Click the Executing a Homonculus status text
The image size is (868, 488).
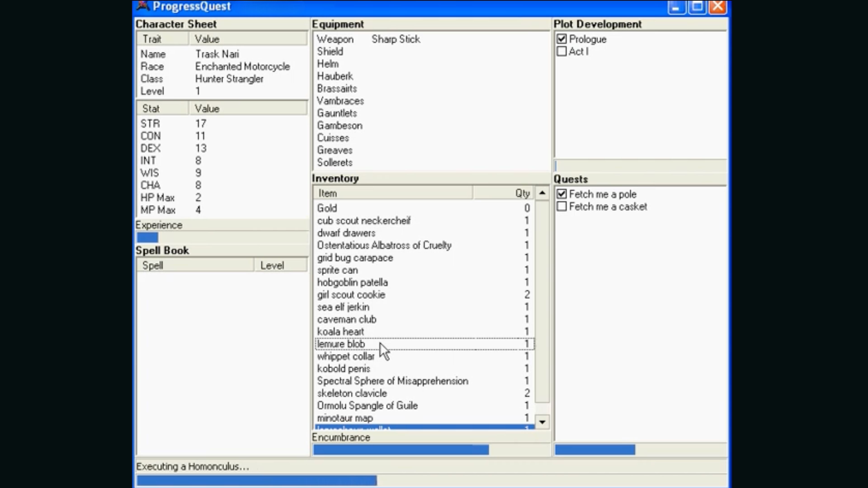[192, 467]
